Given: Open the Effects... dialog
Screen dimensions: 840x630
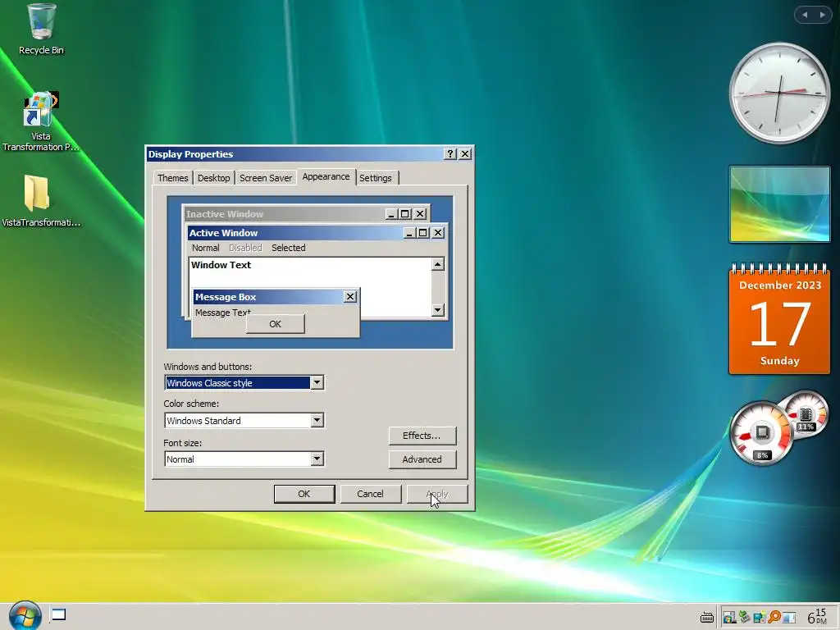Looking at the screenshot, I should (x=422, y=436).
